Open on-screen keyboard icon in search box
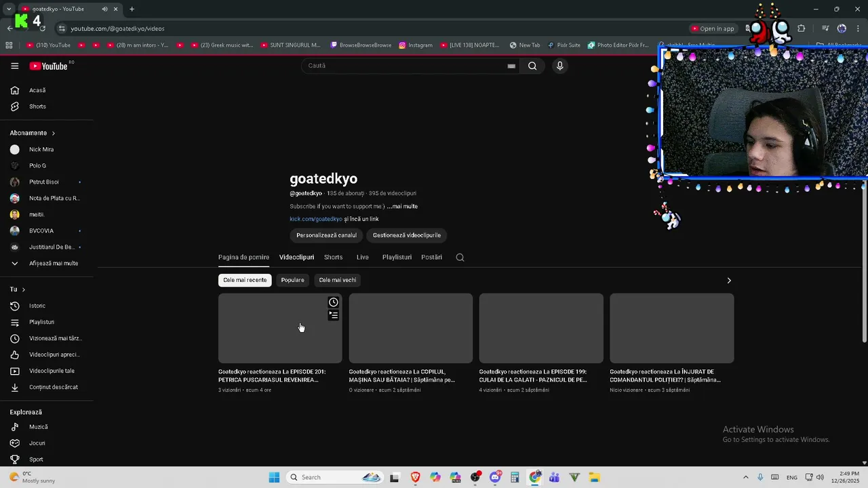 pyautogui.click(x=511, y=66)
